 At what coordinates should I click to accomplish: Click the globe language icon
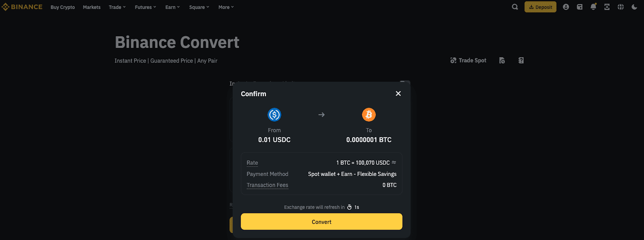621,7
